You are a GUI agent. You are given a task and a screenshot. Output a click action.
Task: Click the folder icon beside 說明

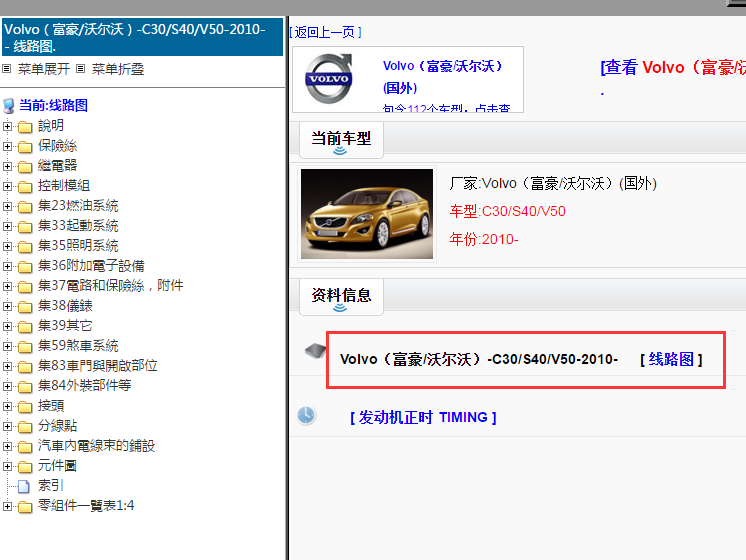tap(25, 127)
